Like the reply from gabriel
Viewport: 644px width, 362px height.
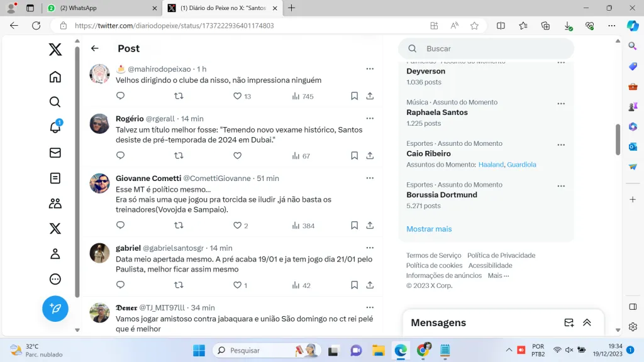(x=238, y=285)
